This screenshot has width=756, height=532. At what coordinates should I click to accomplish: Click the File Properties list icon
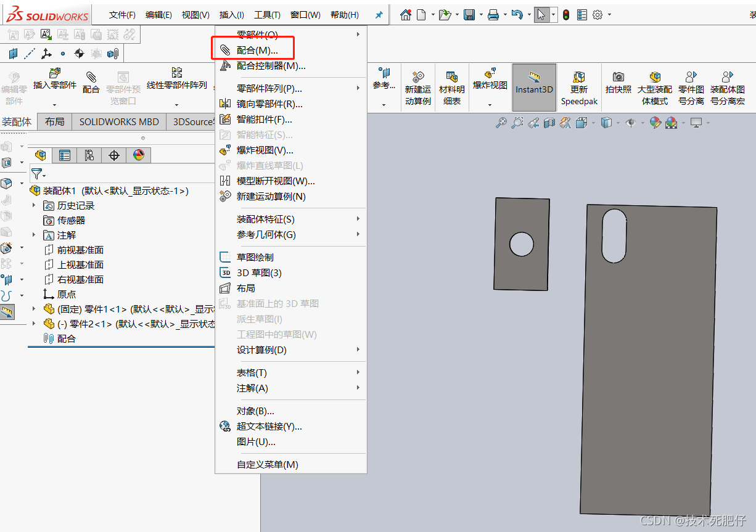(x=582, y=15)
